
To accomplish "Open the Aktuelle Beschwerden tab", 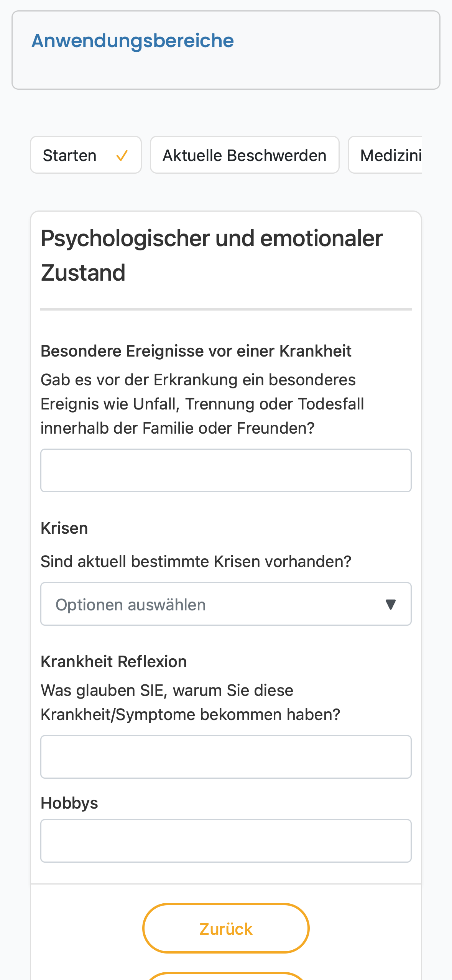I will (x=245, y=155).
